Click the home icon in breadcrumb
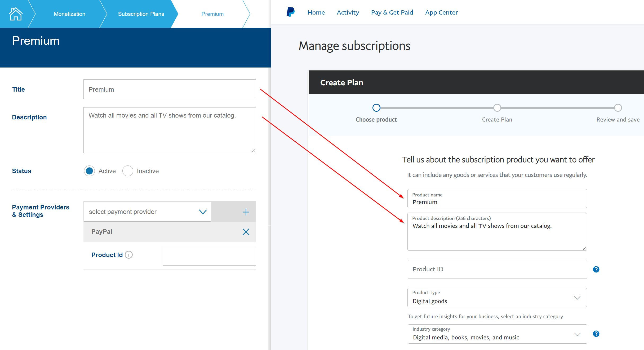This screenshot has height=350, width=644. coord(16,14)
